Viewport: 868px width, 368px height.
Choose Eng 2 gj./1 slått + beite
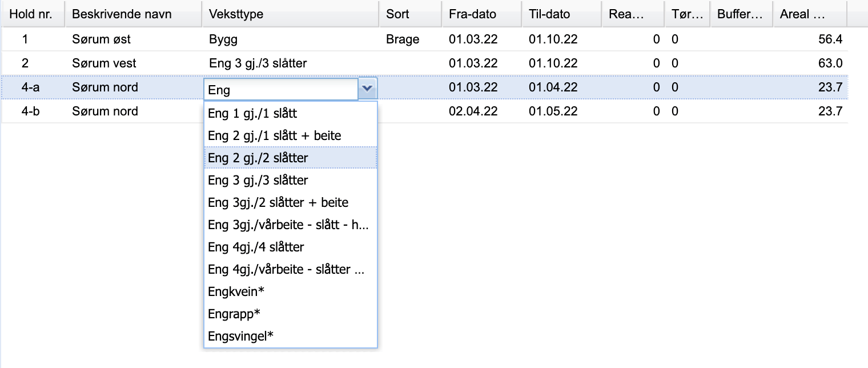291,136
